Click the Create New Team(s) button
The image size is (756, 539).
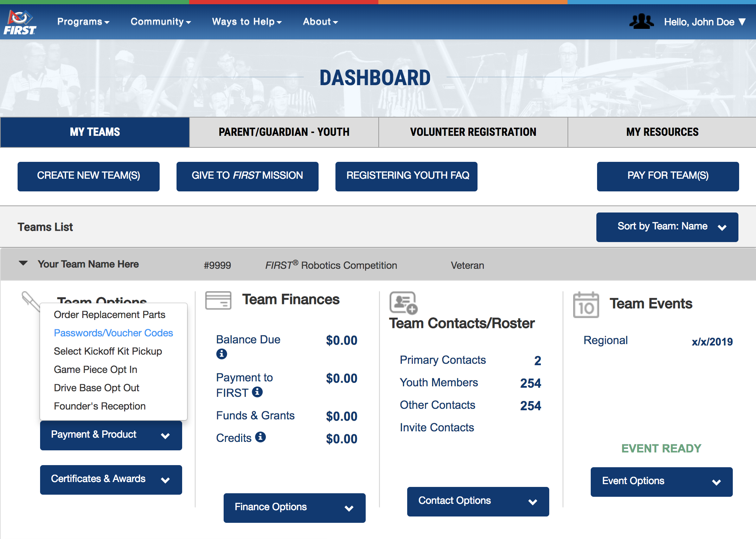[x=89, y=176]
